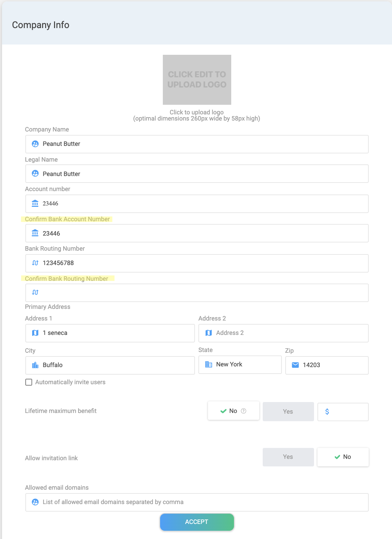
Task: Enable Automatically invite users checkbox
Action: coord(29,382)
